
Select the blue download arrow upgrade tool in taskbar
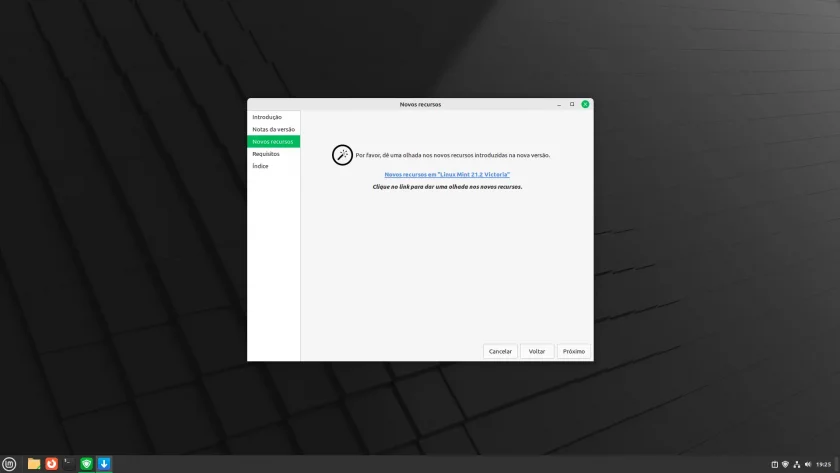pos(104,464)
